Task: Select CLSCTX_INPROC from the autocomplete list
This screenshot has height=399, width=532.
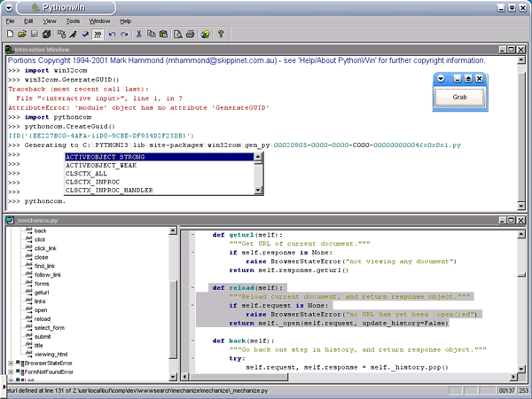Action: point(92,182)
